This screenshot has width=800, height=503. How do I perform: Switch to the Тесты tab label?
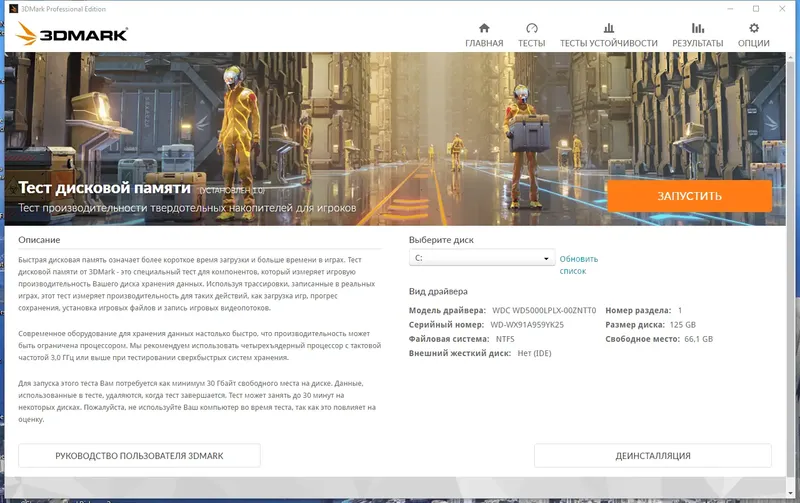click(x=532, y=43)
